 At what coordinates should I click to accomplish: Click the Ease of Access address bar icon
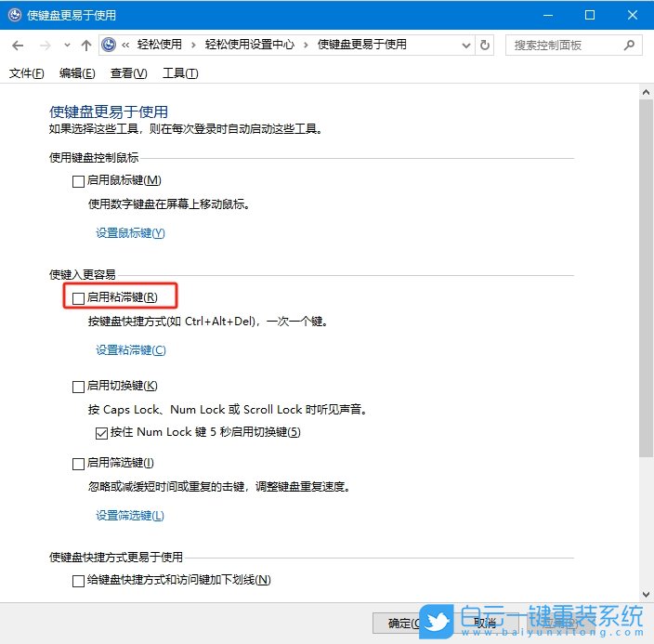click(x=109, y=45)
